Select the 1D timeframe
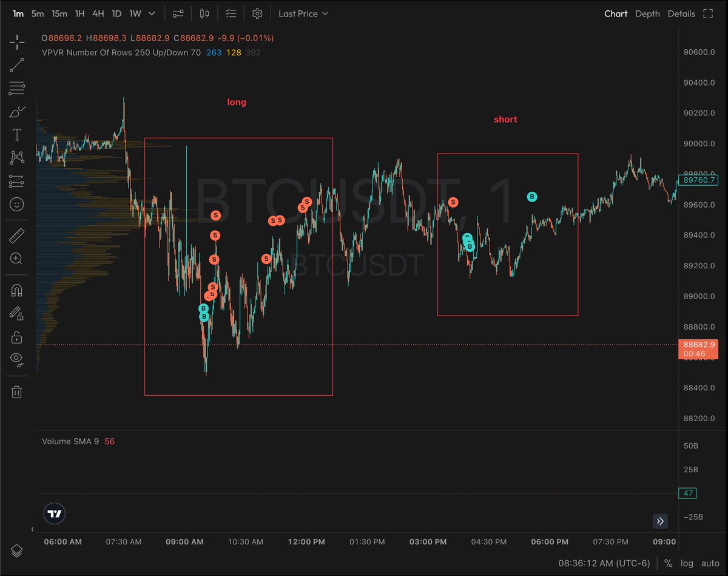This screenshot has height=576, width=728. (x=116, y=13)
